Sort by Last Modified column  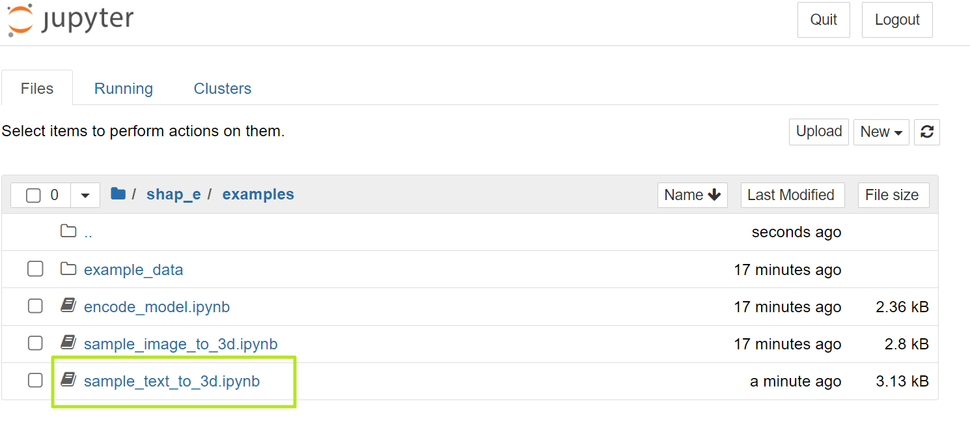point(790,195)
